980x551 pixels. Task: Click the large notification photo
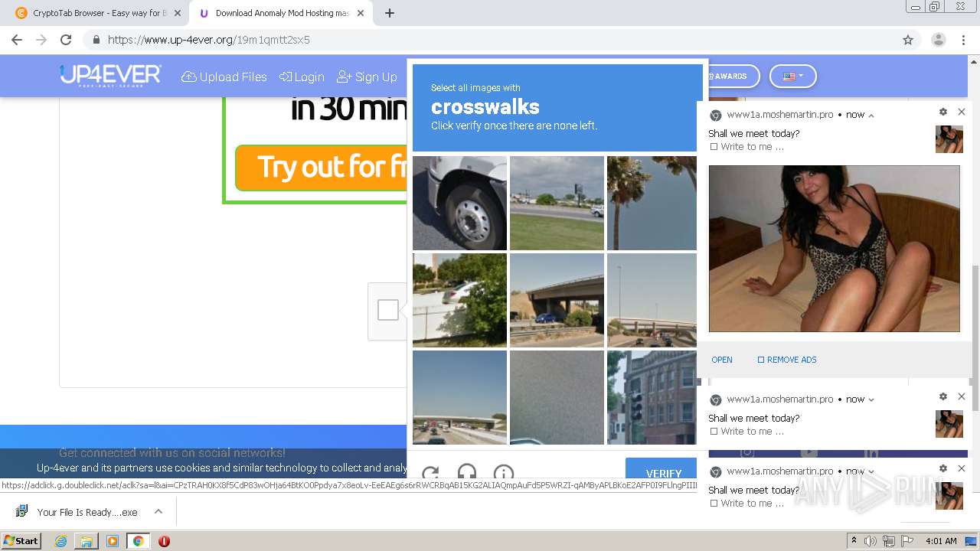click(834, 249)
